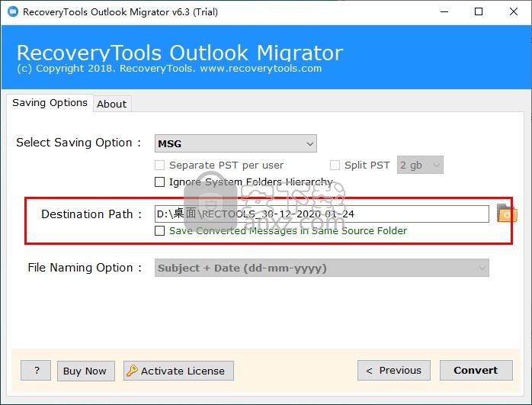Viewport: 532px width, 405px height.
Task: Open help with the ? button
Action: pos(36,371)
